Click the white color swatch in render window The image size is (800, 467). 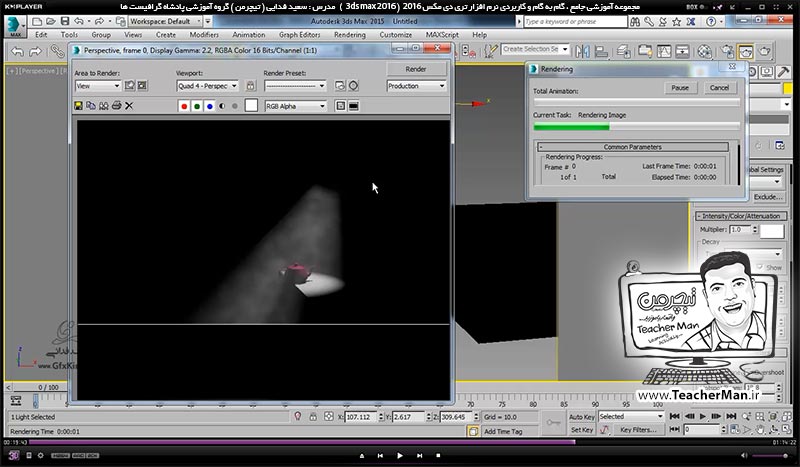(251, 106)
